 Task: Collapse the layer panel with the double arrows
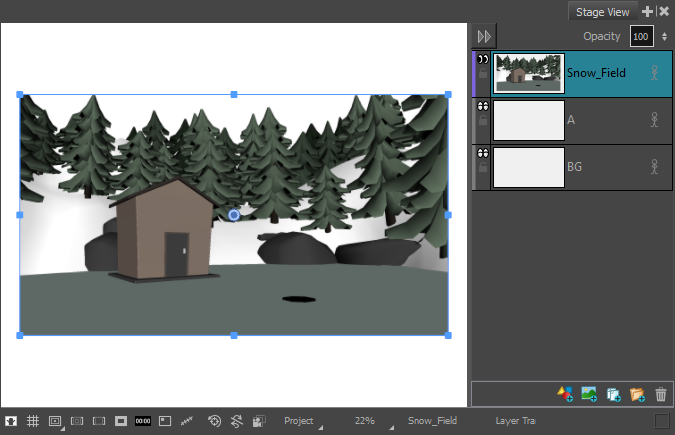click(485, 36)
